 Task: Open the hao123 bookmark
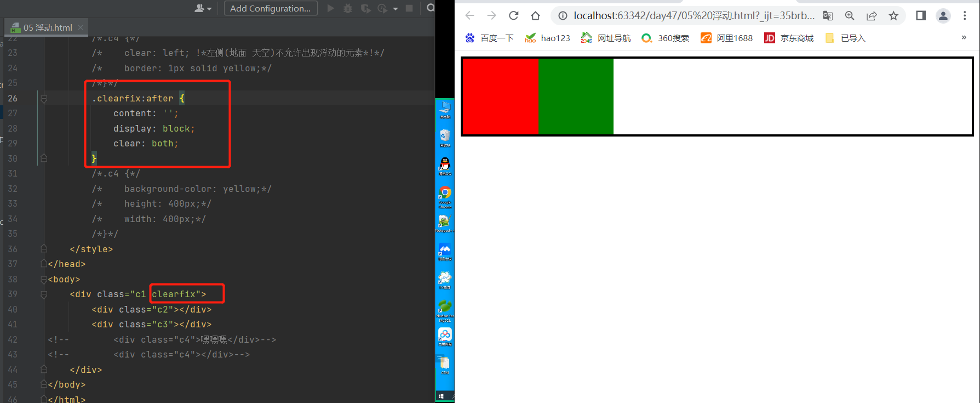coord(547,38)
